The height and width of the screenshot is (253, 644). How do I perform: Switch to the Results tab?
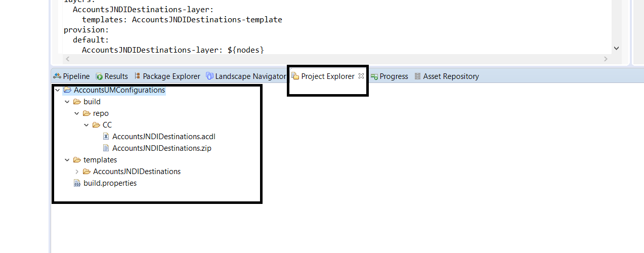coord(112,76)
